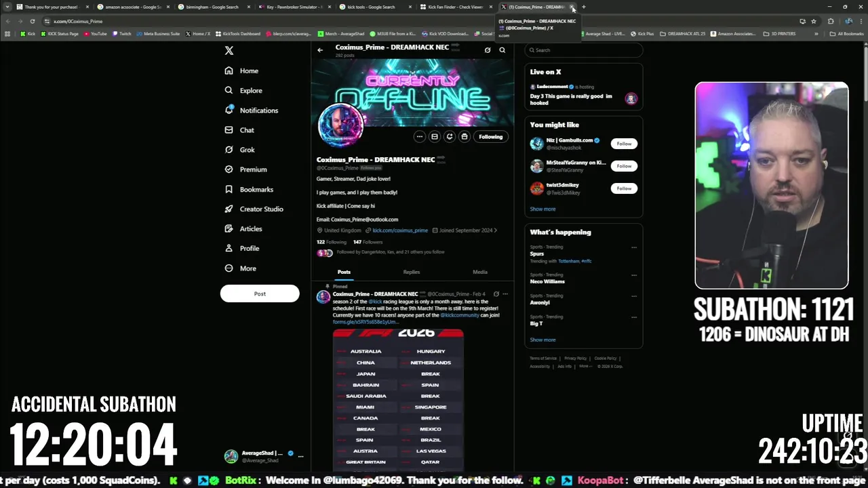
Task: Click Show more under You might like
Action: pos(542,209)
